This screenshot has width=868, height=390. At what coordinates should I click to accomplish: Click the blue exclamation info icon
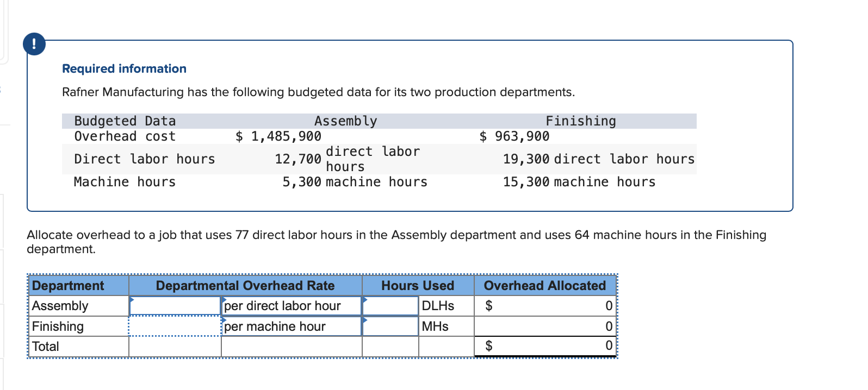tap(34, 43)
